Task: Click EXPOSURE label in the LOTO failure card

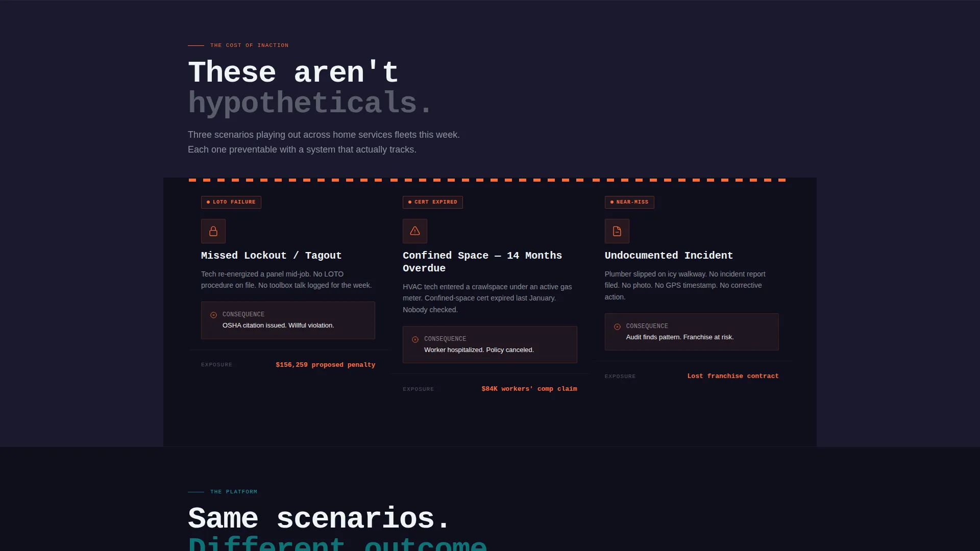Action: coord(216,365)
